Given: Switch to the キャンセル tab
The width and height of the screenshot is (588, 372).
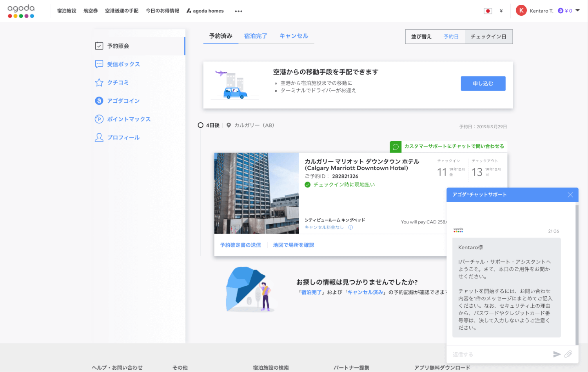Looking at the screenshot, I should coord(294,36).
